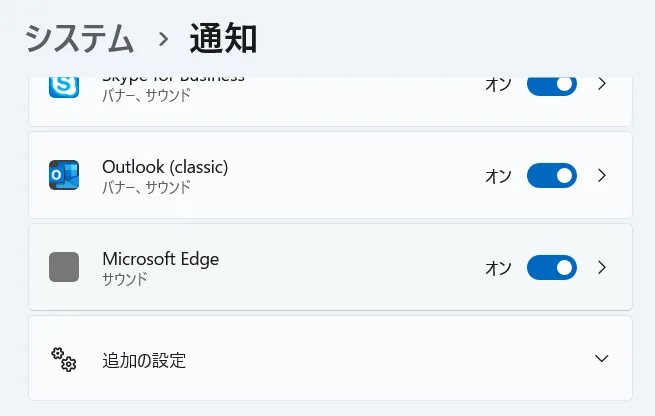Click the gray Microsoft Edge icon

click(x=64, y=267)
